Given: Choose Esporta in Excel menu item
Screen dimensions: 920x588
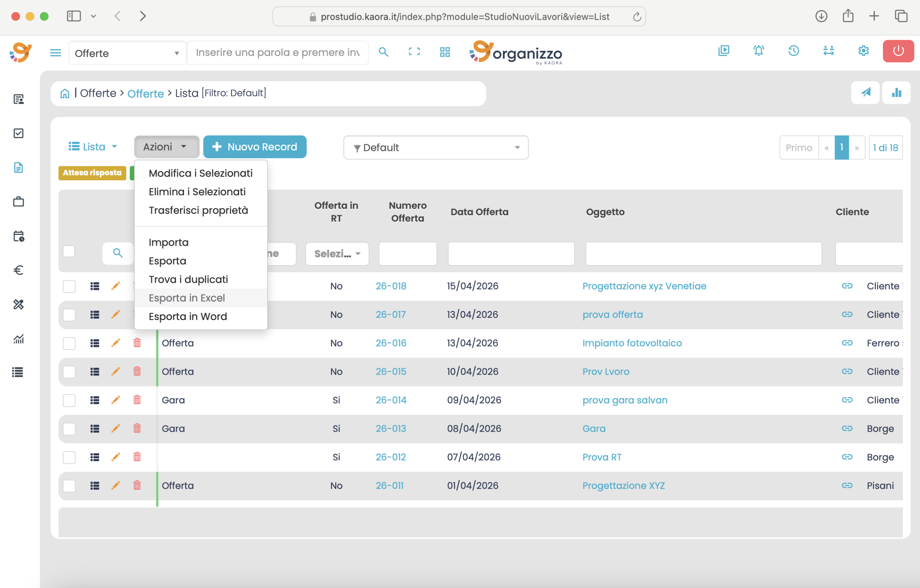Looking at the screenshot, I should pos(201,298).
